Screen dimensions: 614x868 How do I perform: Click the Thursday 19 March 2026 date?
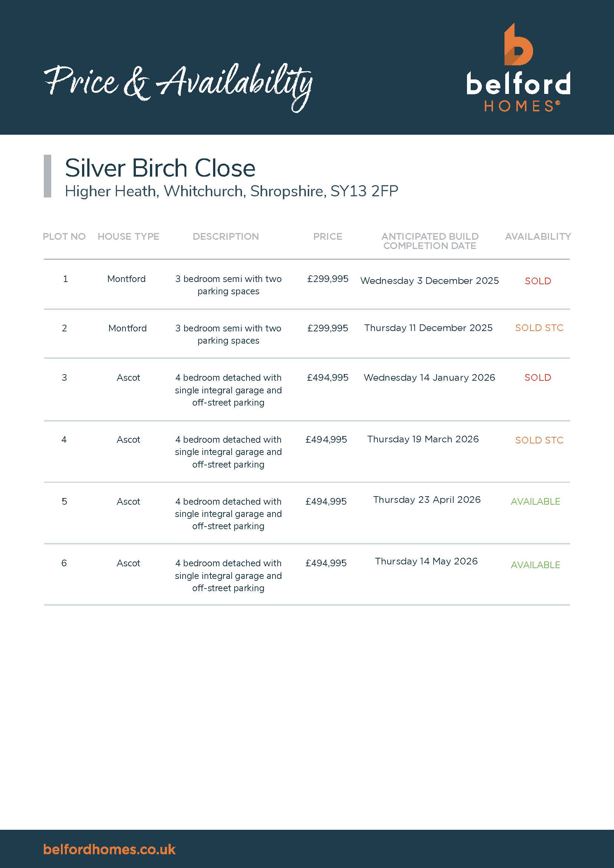[423, 439]
